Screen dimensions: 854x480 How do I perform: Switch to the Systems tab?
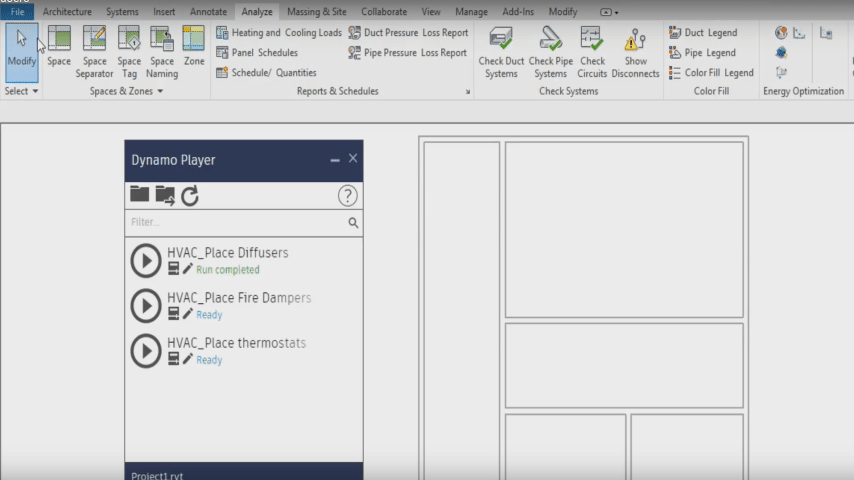[x=122, y=11]
